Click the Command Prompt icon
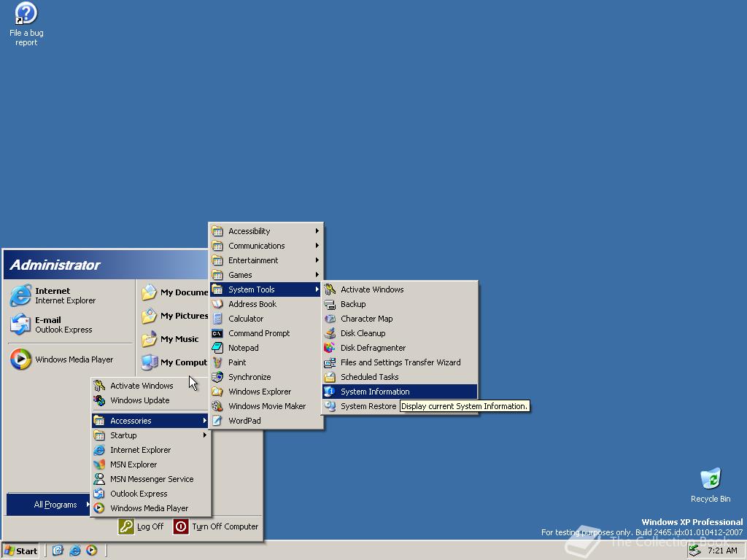 [217, 333]
